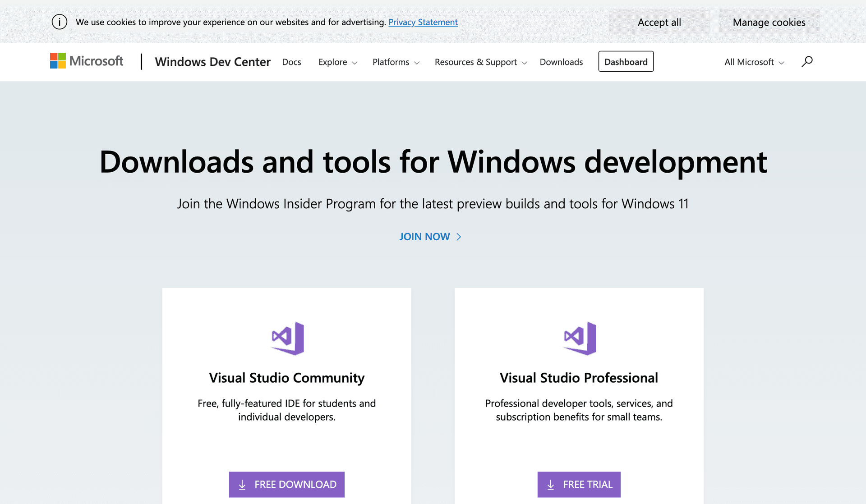Click the arrow next to JOIN NOW
Image resolution: width=866 pixels, height=504 pixels.
(x=459, y=236)
